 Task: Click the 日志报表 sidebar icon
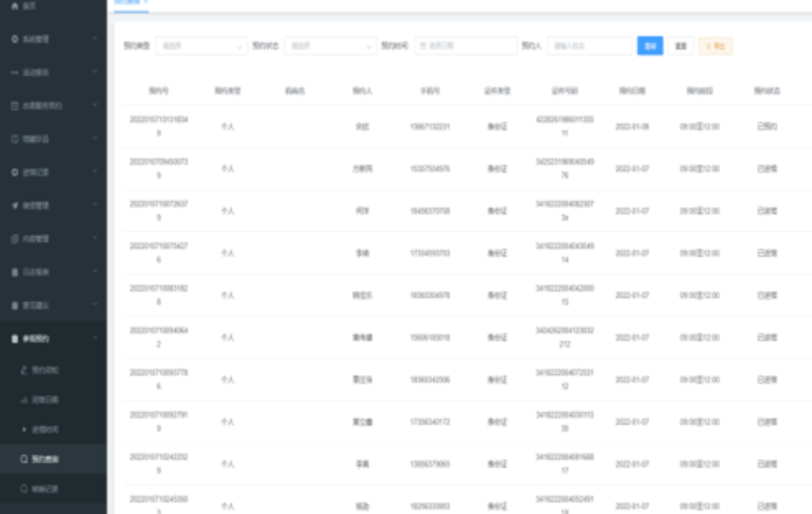15,272
